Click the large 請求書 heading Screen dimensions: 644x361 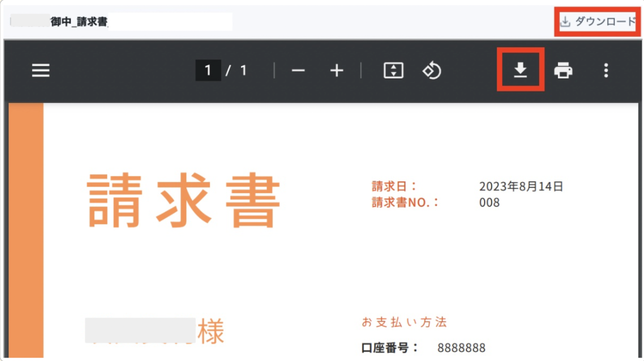pyautogui.click(x=184, y=200)
